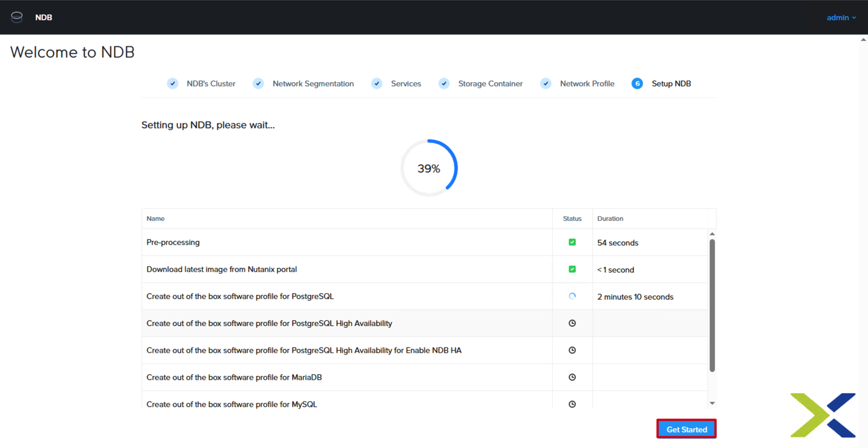Click the Duration column header

[610, 219]
